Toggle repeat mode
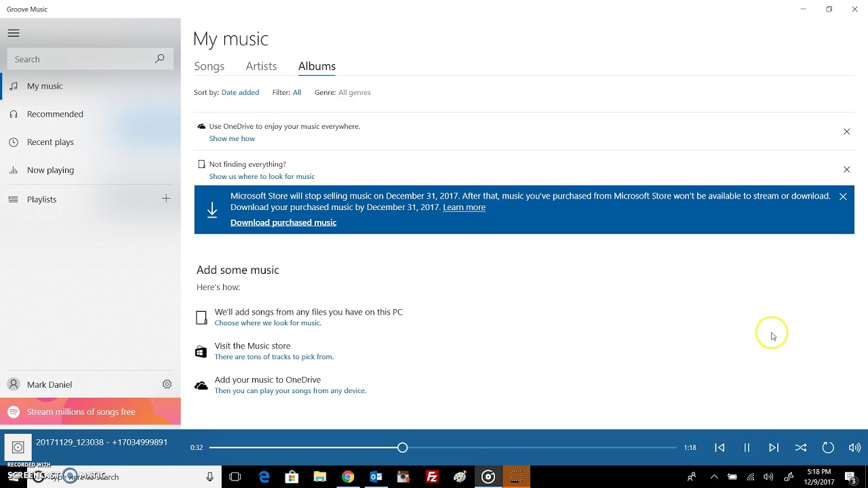The width and height of the screenshot is (868, 488). click(828, 447)
